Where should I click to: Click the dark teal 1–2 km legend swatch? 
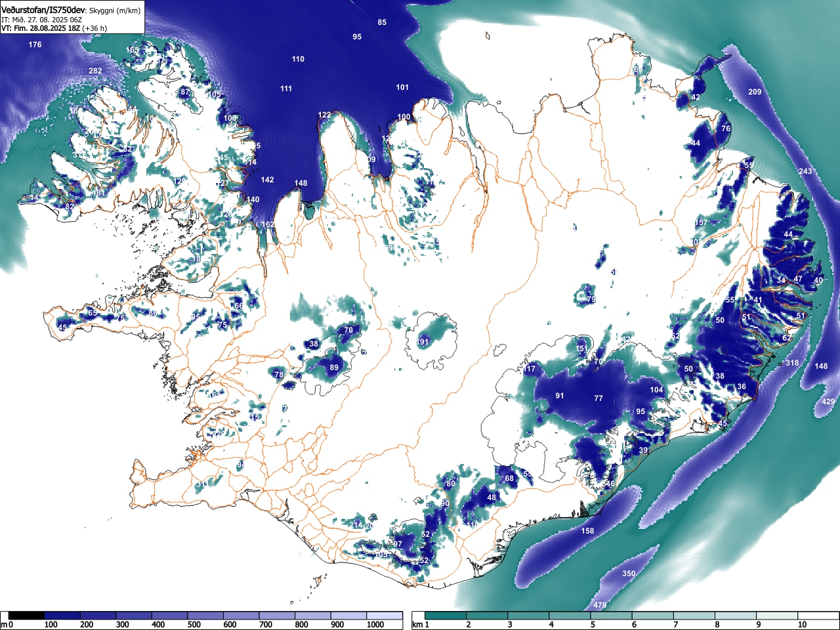coord(446,616)
